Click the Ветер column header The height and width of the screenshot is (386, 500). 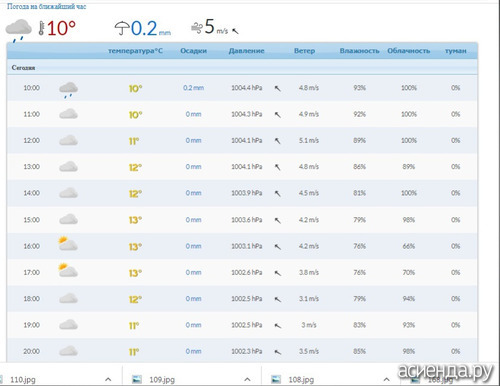point(304,51)
